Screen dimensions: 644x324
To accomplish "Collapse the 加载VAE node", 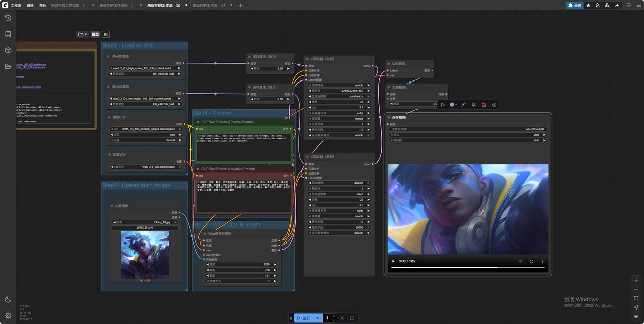I will click(x=109, y=155).
